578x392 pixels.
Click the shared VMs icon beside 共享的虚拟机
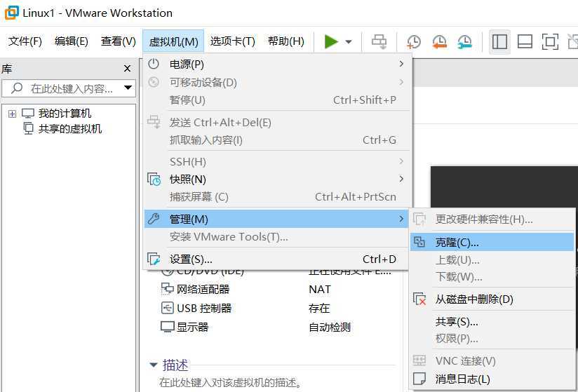tap(28, 129)
